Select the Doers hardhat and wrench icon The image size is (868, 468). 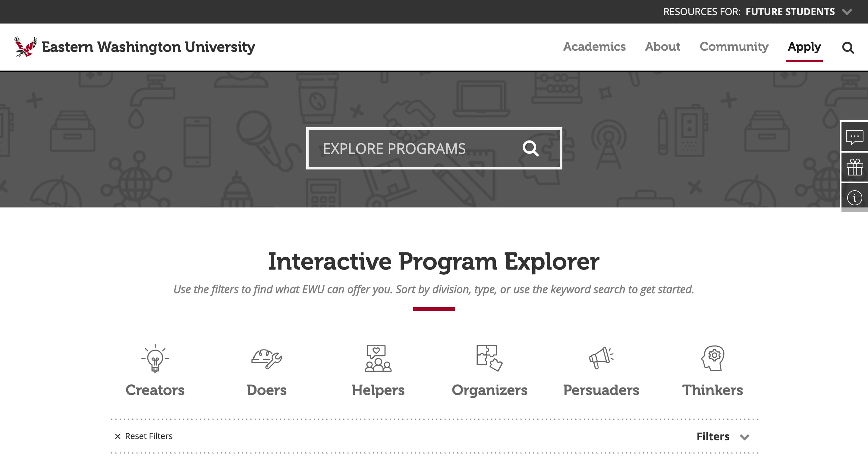pos(266,359)
